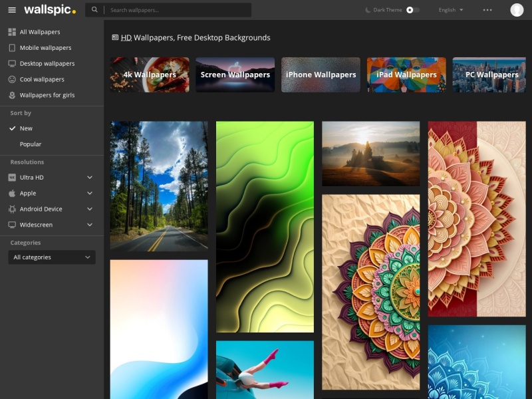Screen dimensions: 532x399
Task: Open the green wavy abstract wallpaper
Action: click(265, 227)
